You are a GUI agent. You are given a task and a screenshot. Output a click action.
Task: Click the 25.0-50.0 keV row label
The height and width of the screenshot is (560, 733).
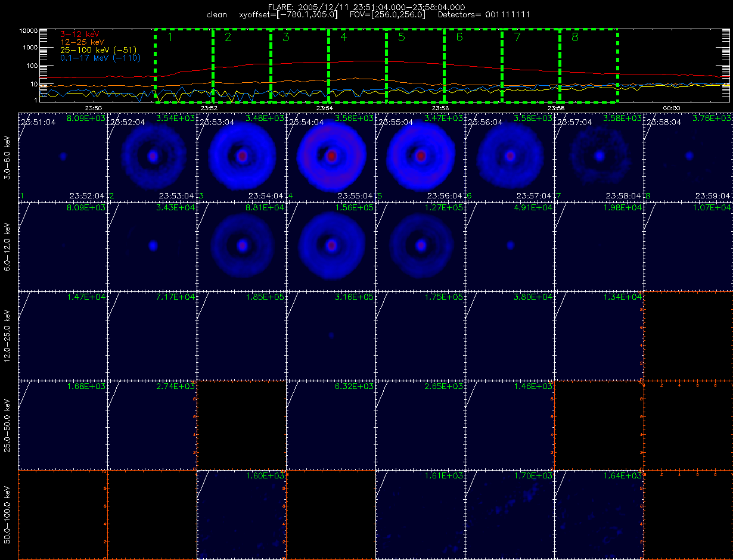click(8, 424)
